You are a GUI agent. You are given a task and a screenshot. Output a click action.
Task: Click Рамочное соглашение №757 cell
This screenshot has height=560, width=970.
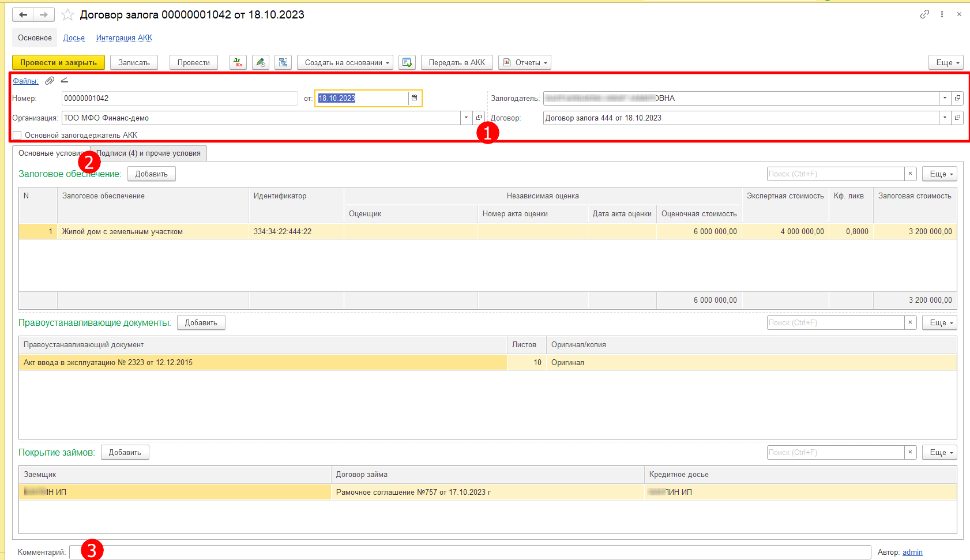(x=487, y=492)
